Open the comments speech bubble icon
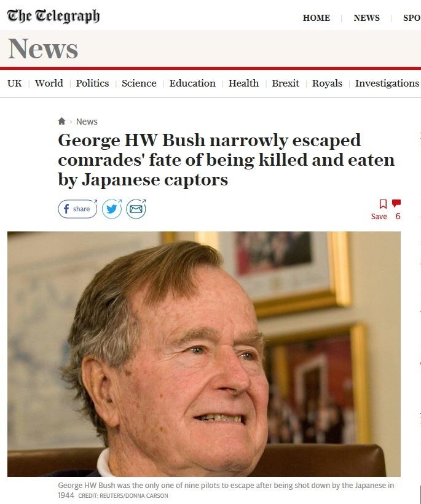The image size is (421, 504). pyautogui.click(x=396, y=203)
